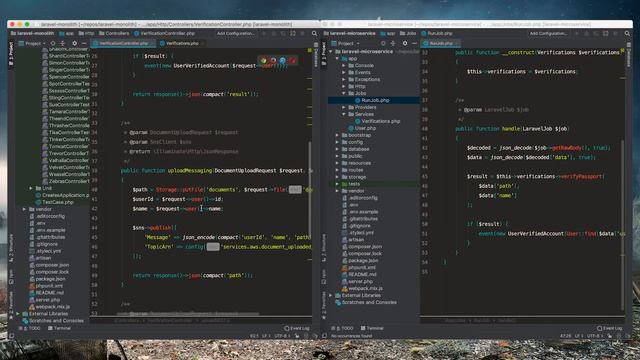Toggle Structure tool window in monolith sidebar
640x360 pixels.
point(11,248)
